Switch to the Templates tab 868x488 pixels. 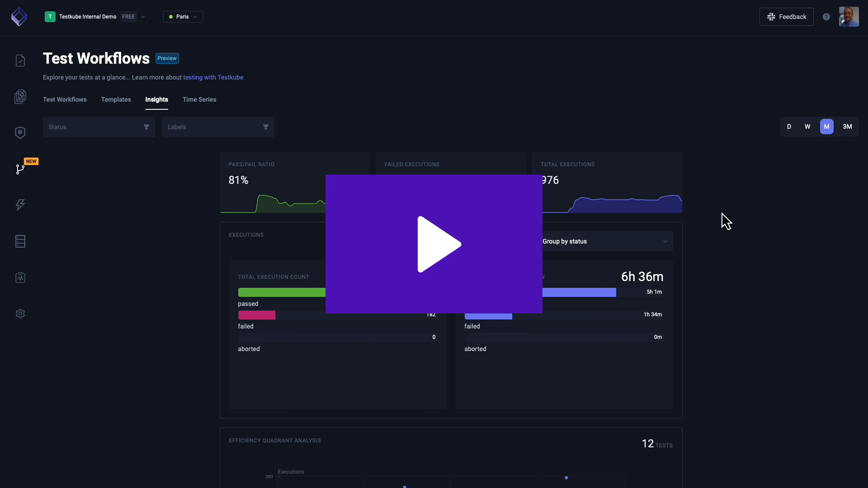(116, 99)
